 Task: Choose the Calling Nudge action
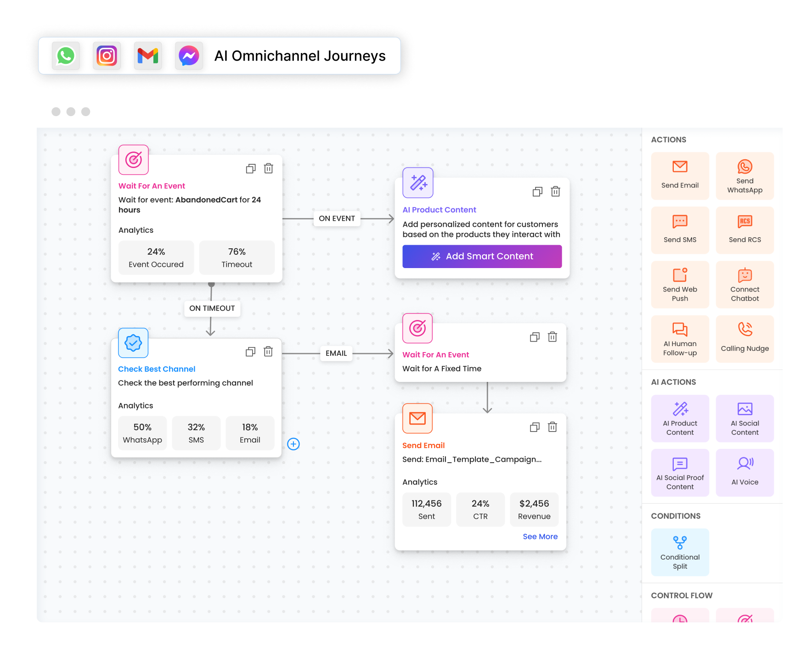tap(744, 339)
